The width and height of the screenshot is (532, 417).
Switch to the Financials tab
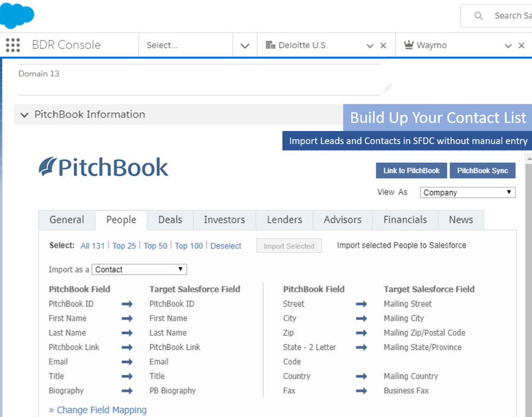coord(405,219)
